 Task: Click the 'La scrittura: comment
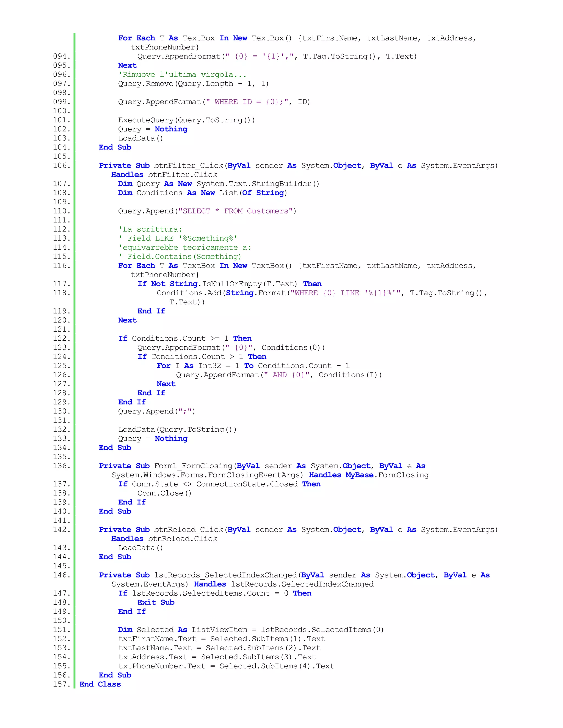150,229
